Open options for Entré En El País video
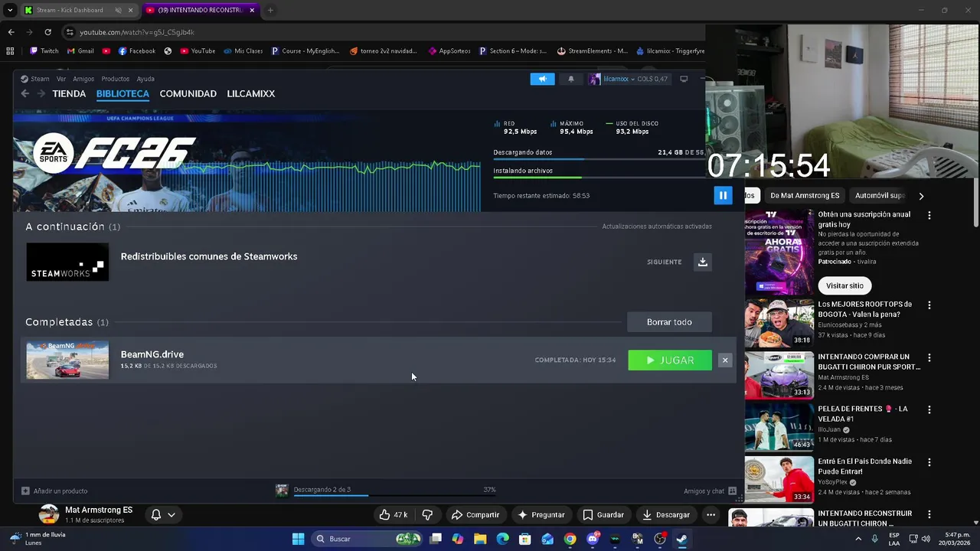This screenshot has width=980, height=551. [929, 462]
